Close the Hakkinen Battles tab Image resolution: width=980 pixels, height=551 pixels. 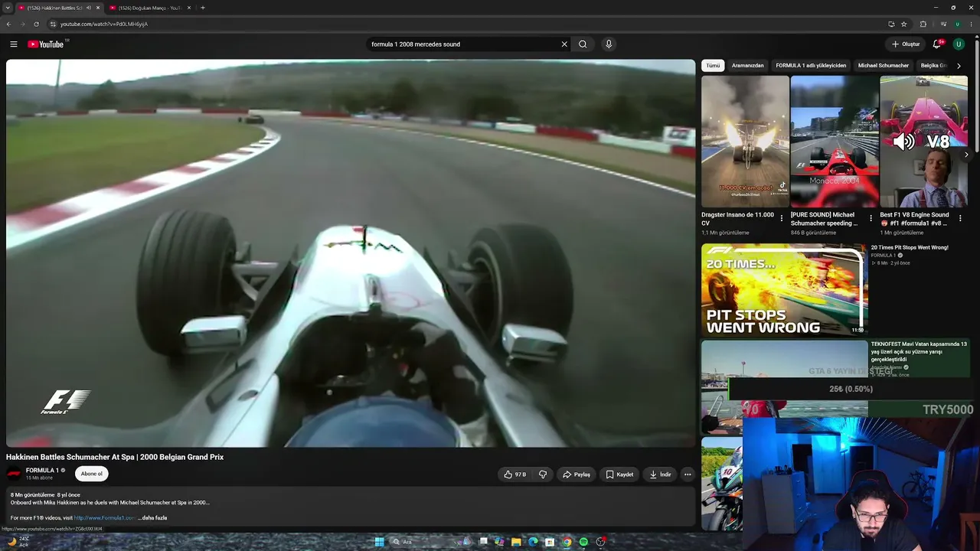(98, 8)
